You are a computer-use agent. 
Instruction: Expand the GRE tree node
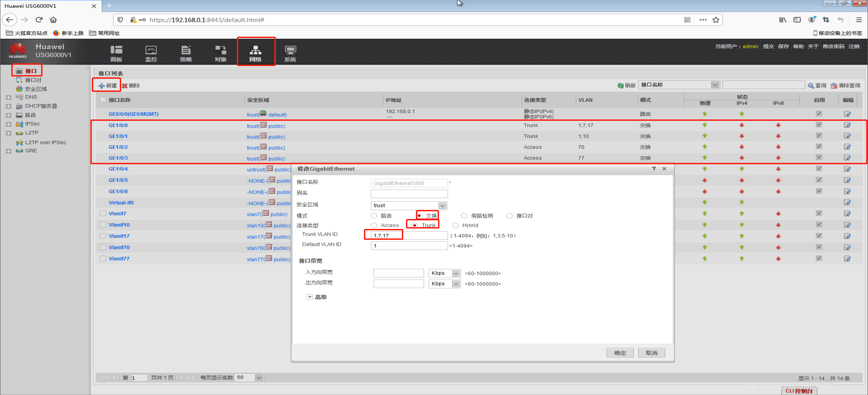[x=9, y=151]
